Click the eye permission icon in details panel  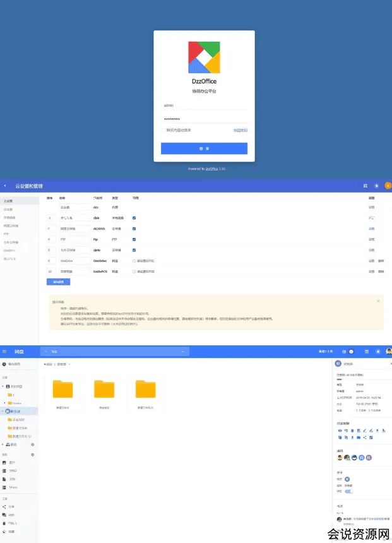pos(340,431)
